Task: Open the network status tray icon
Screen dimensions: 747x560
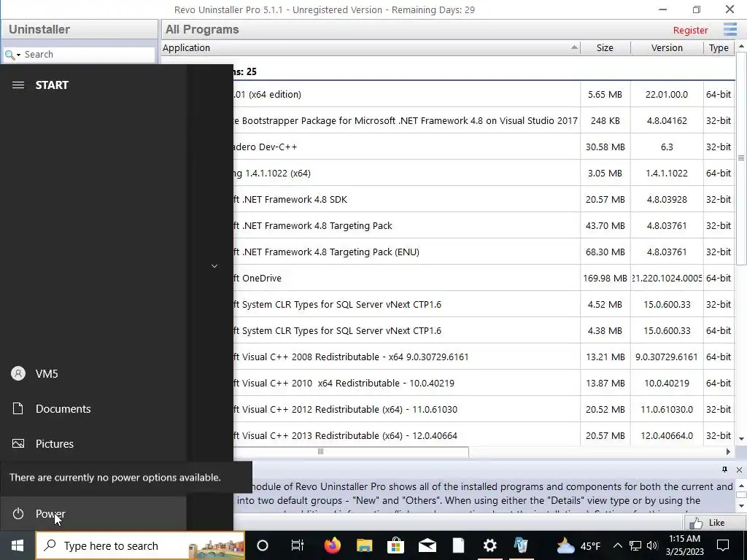Action: [x=635, y=545]
